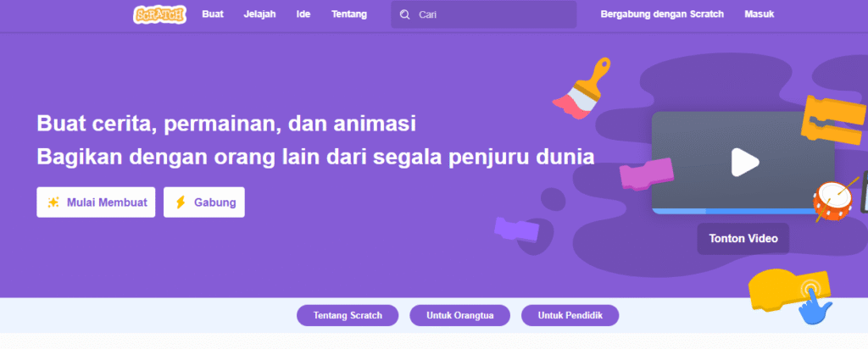Select the Tentang Scratch pill button
Screen dimensions: 868x349
point(348,316)
